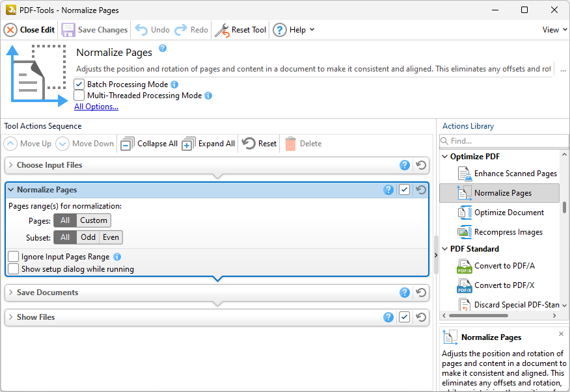The image size is (570, 392).
Task: Click Move Down button
Action: click(85, 144)
